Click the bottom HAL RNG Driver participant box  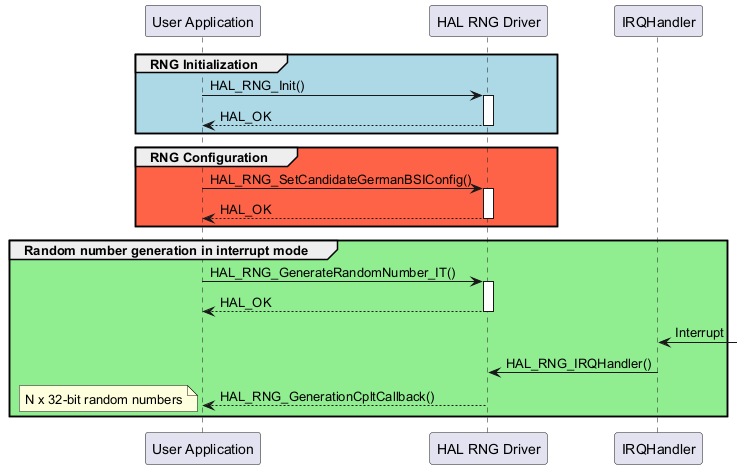[x=488, y=448]
